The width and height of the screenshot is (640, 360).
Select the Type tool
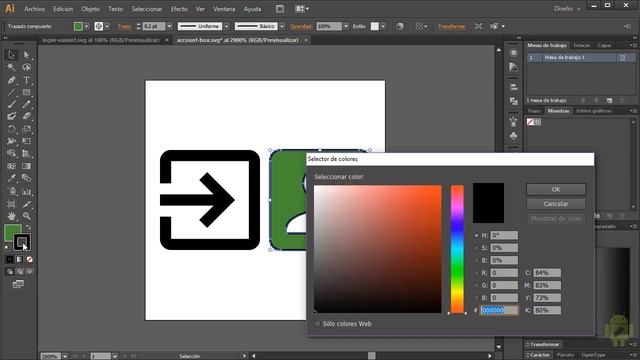[x=27, y=80]
